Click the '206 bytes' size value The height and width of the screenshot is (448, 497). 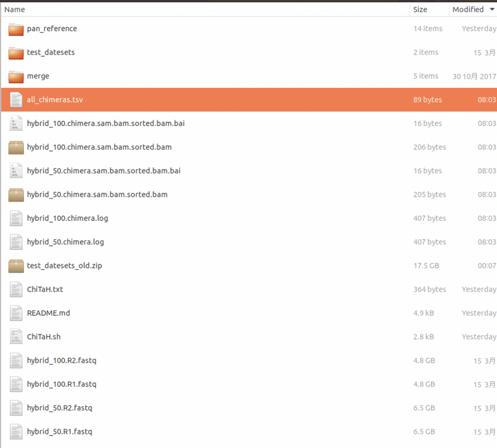click(430, 147)
